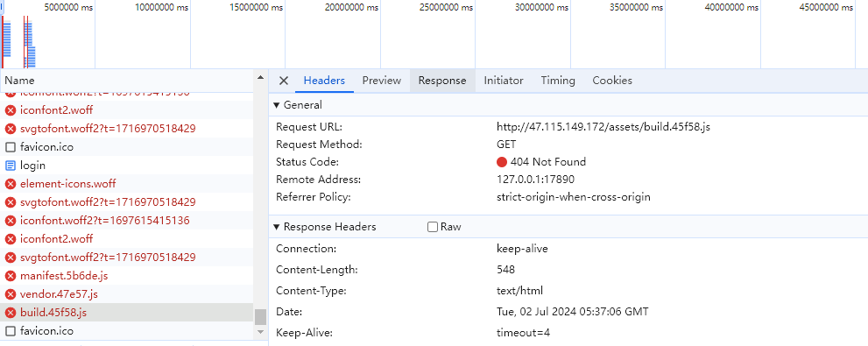Click the text/html content type value
The height and width of the screenshot is (346, 868).
[519, 291]
